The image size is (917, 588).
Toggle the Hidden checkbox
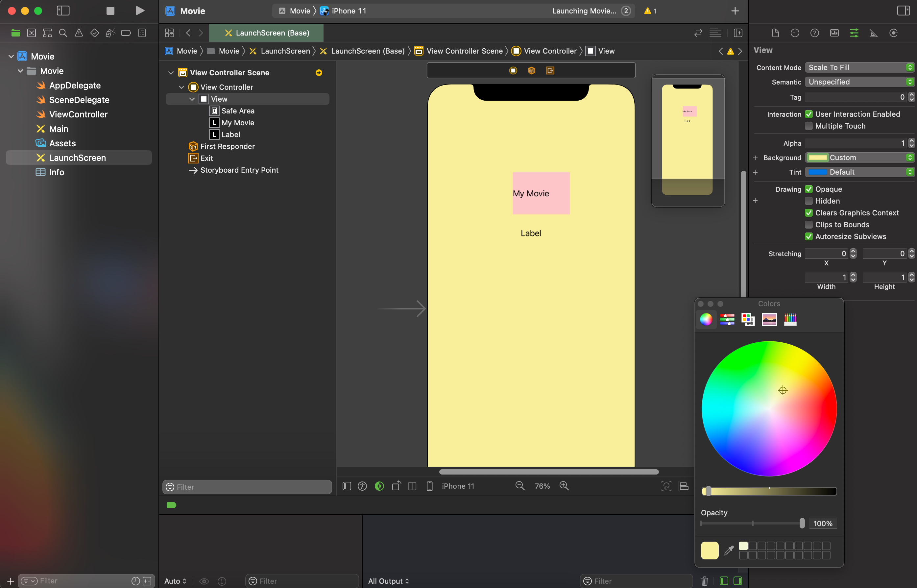(x=808, y=201)
